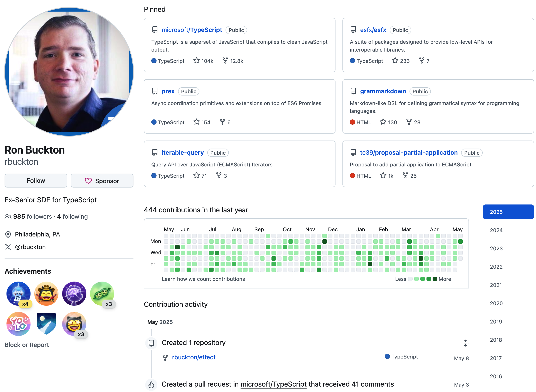Select the 2024 contribution year

point(496,230)
